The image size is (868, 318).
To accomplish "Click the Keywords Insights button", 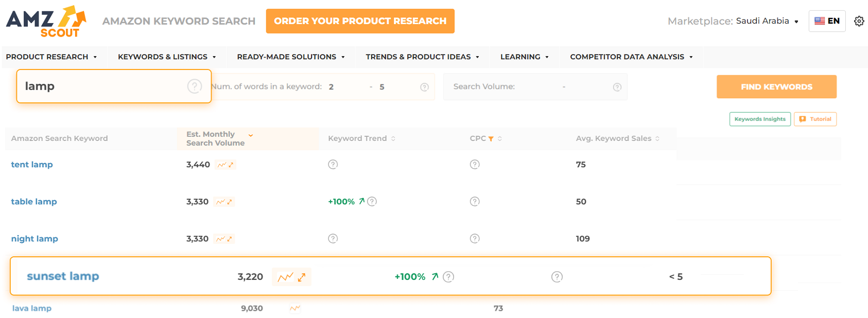I will coord(760,119).
